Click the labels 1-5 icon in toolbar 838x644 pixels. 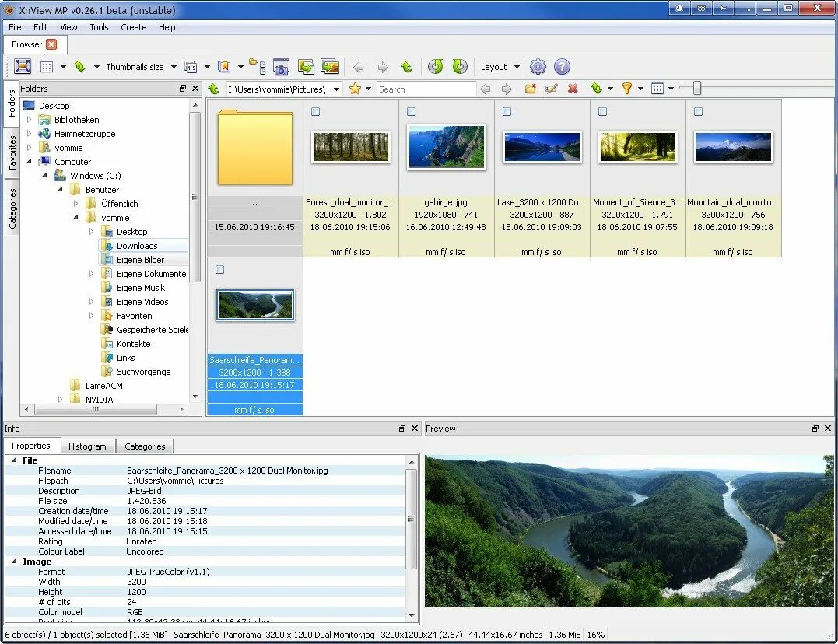click(x=191, y=67)
